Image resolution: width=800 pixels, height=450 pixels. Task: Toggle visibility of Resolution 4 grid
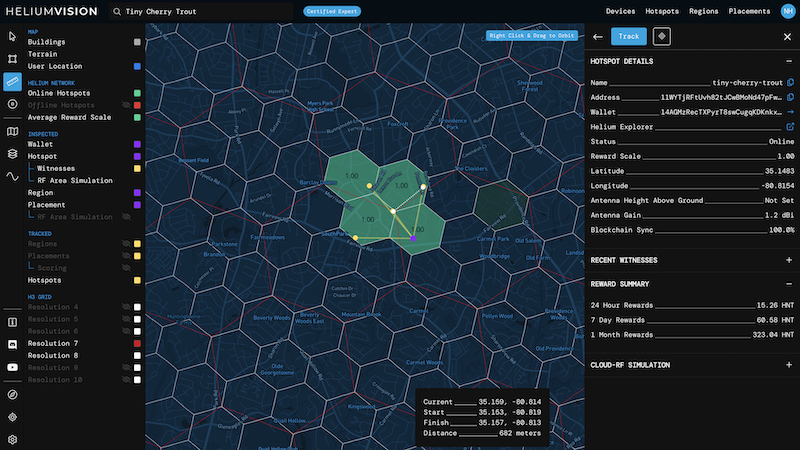(x=126, y=307)
